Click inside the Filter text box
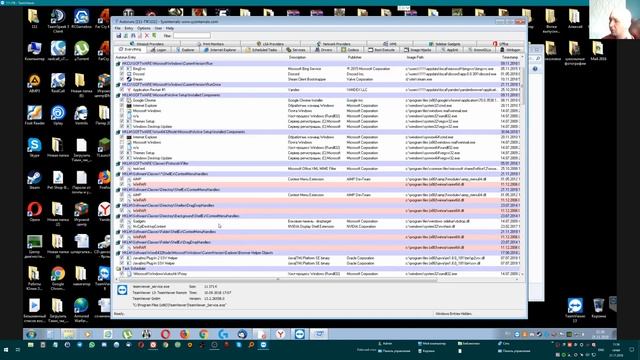This screenshot has height=360, width=640. click(192, 36)
